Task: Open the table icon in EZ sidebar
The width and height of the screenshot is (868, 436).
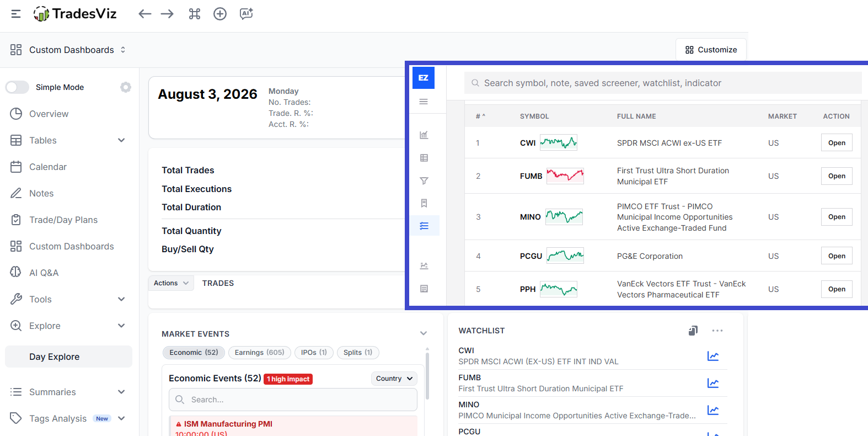Action: [x=424, y=158]
